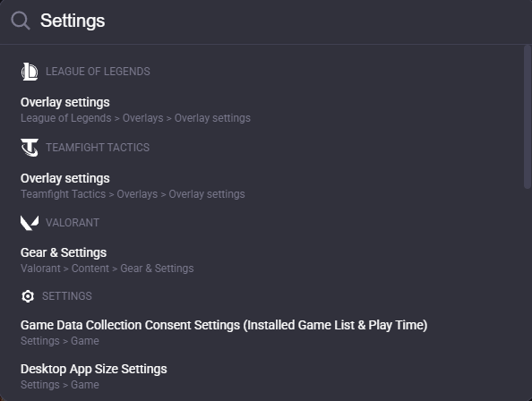Click the VALORANT section header
This screenshot has height=401, width=532.
click(73, 223)
